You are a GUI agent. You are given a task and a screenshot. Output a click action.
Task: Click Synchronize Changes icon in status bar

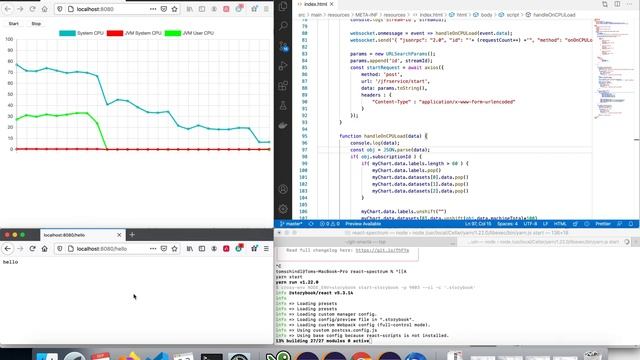coord(311,224)
